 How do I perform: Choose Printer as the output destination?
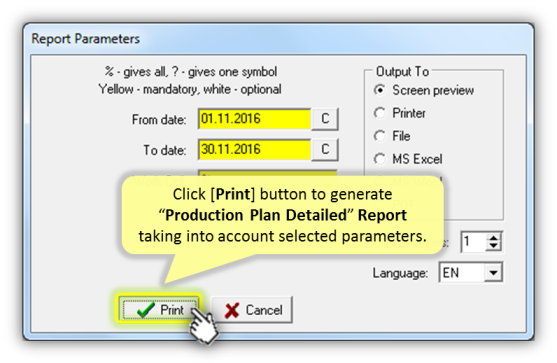point(380,113)
